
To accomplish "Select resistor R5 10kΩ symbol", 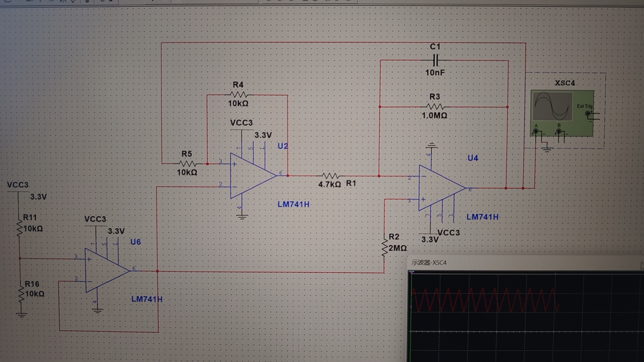I will (187, 164).
